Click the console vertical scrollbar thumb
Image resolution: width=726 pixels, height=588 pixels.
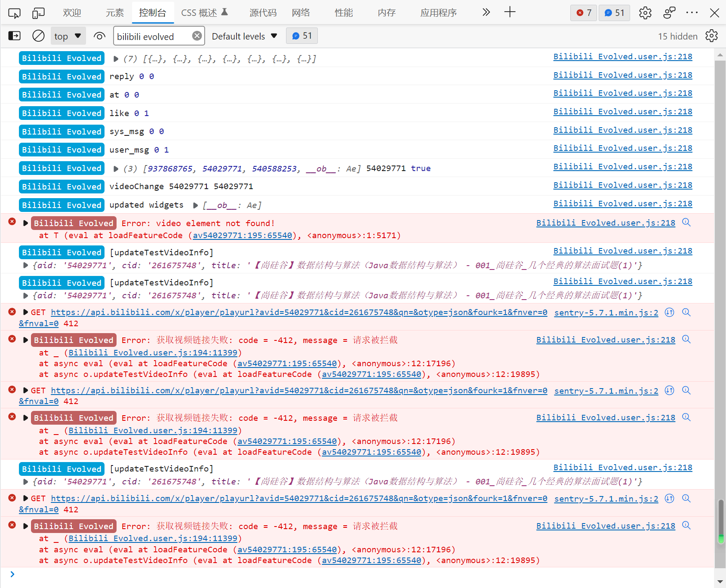point(721,521)
